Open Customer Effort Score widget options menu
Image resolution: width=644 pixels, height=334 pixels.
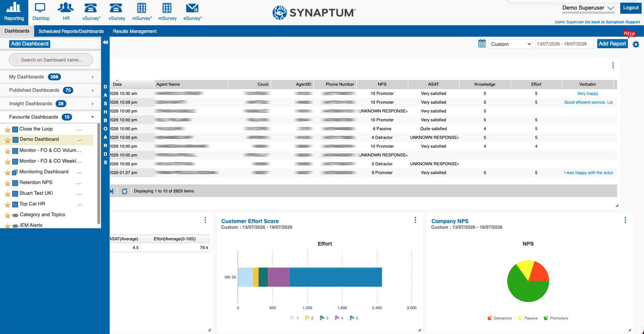click(x=415, y=220)
